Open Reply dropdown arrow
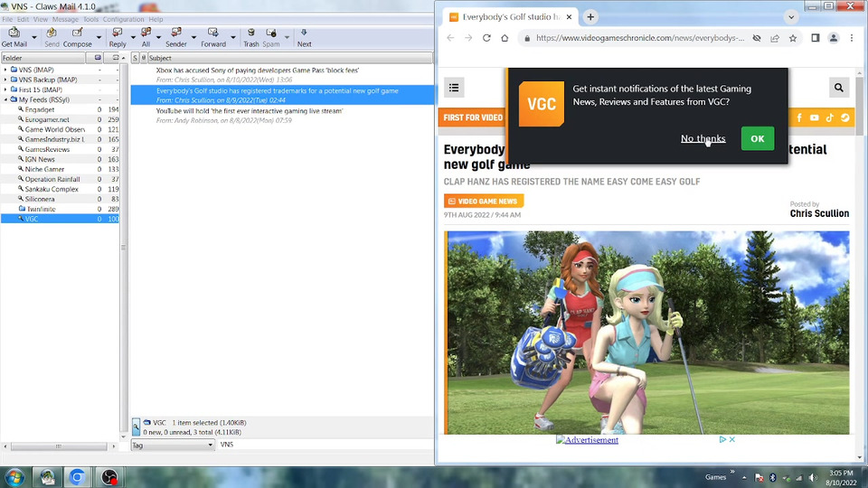Screen dimensions: 868x488 tap(133, 38)
